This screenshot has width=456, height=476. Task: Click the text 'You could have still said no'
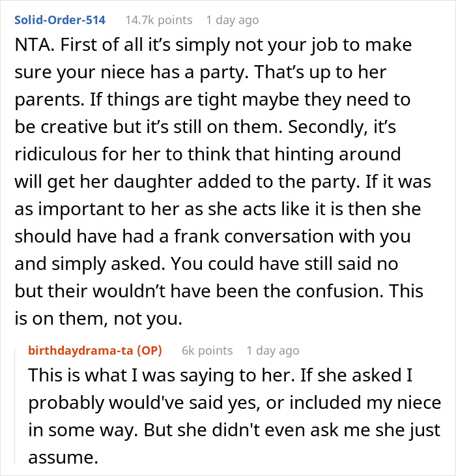click(x=285, y=263)
